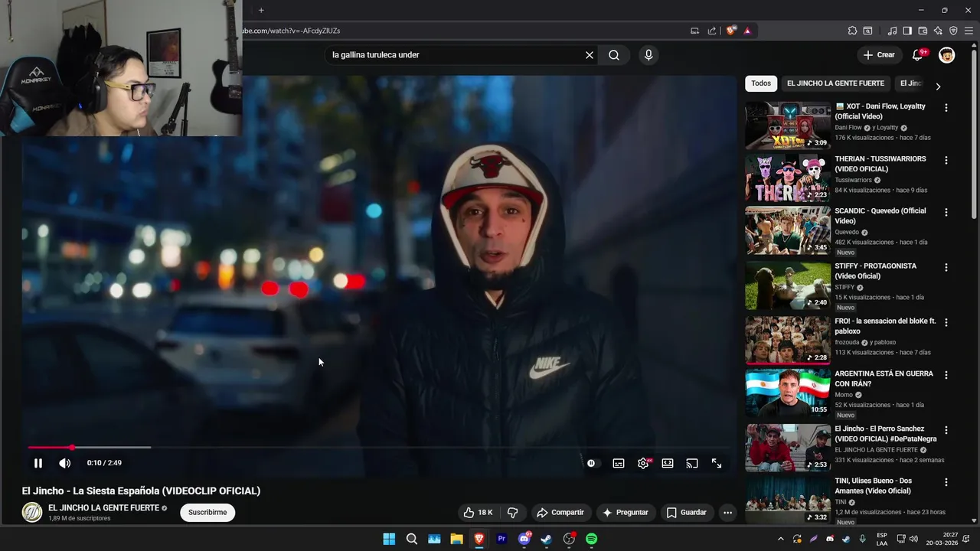Click the install/cast screen icon in address bar
This screenshot has width=980, height=551.
pos(695,31)
